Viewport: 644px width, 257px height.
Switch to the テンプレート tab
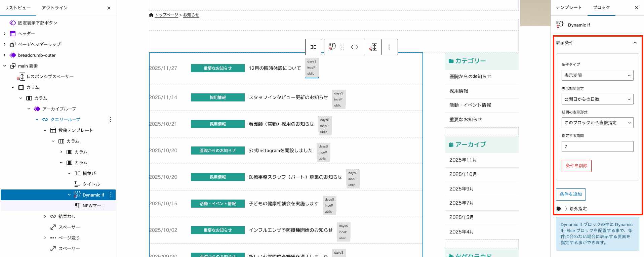point(569,7)
